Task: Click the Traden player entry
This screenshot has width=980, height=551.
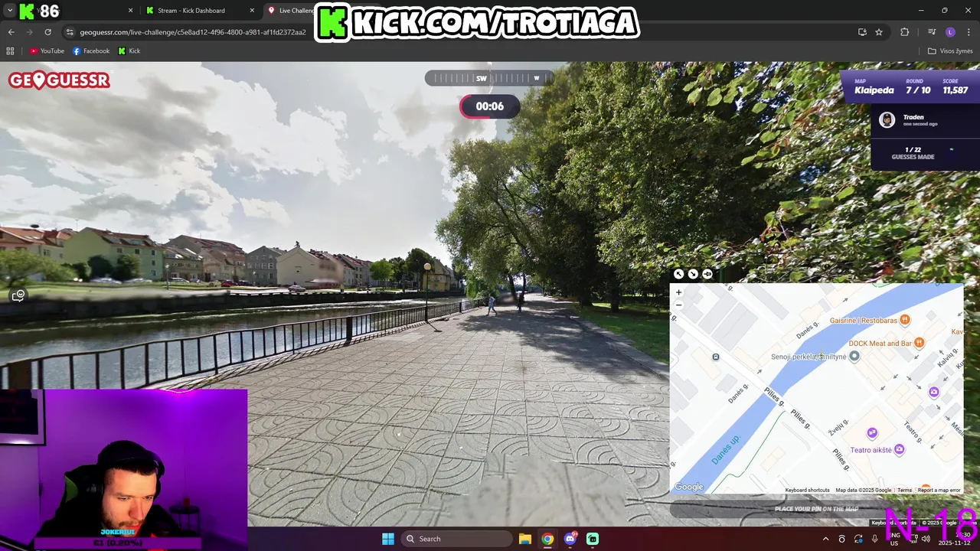Action: coord(925,120)
